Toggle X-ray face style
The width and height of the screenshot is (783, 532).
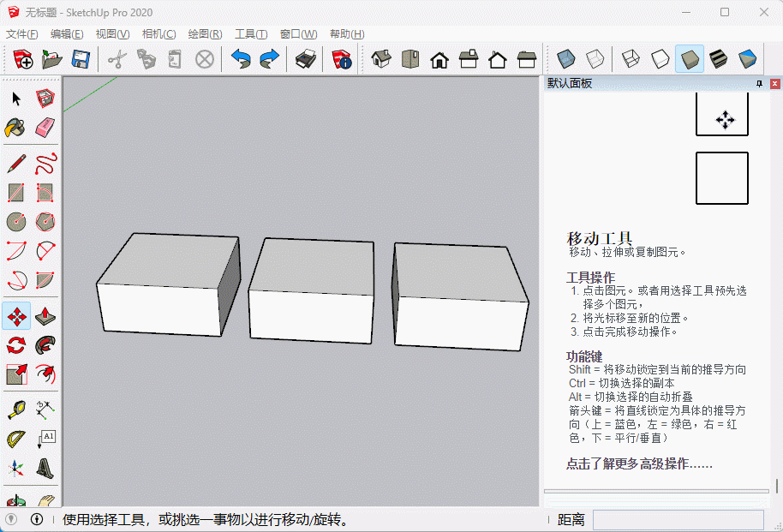coord(565,59)
